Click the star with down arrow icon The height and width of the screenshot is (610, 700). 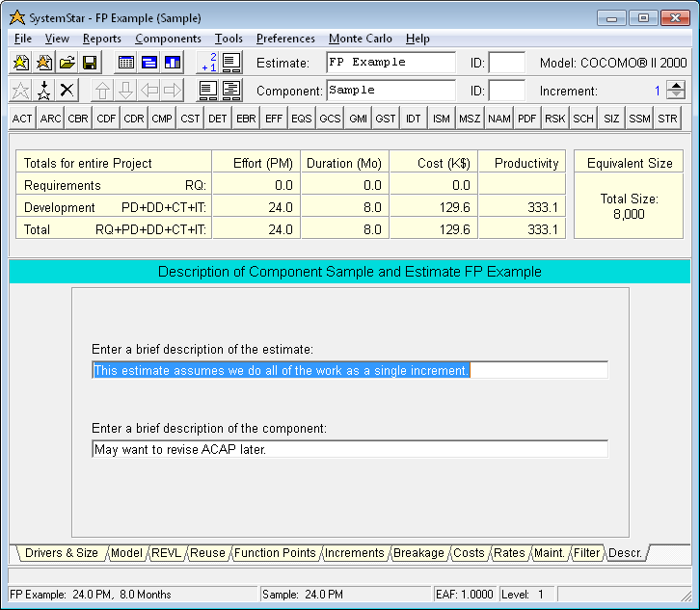pyautogui.click(x=43, y=91)
